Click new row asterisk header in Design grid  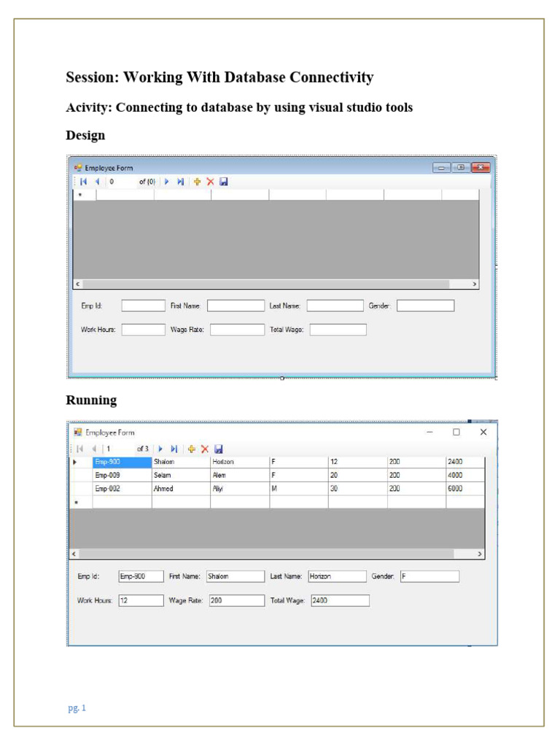tap(85, 195)
